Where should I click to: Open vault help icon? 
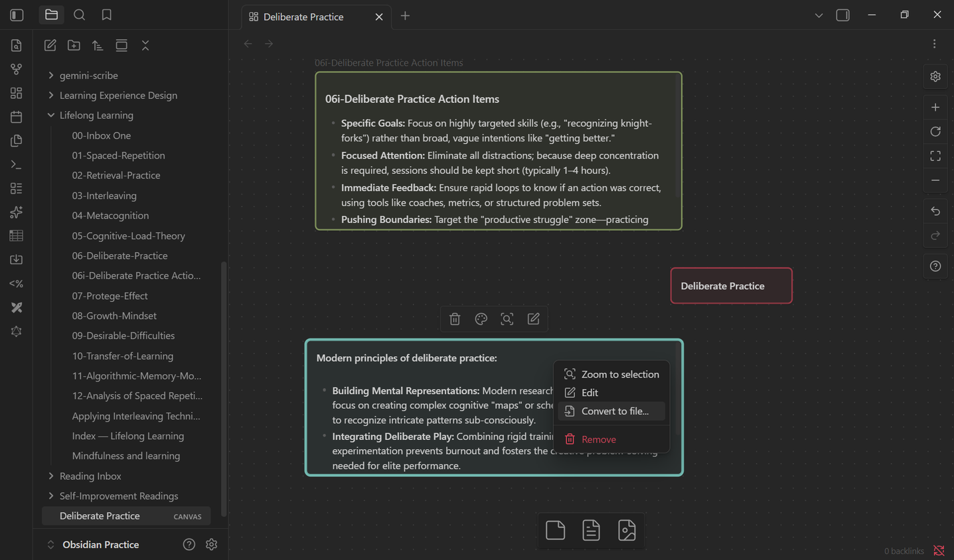tap(189, 545)
